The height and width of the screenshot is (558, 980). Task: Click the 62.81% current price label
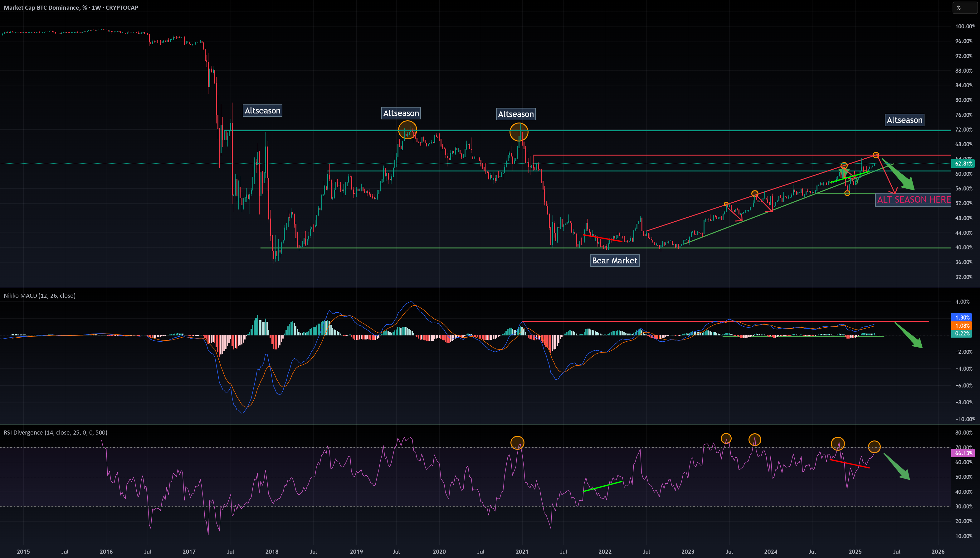[x=963, y=164]
